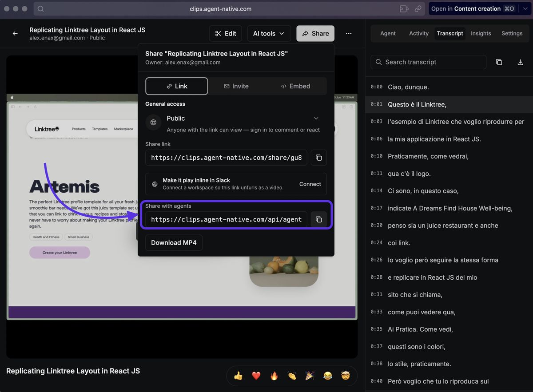The image size is (533, 392).
Task: Click Create your Linktree in video
Action: pos(60,253)
